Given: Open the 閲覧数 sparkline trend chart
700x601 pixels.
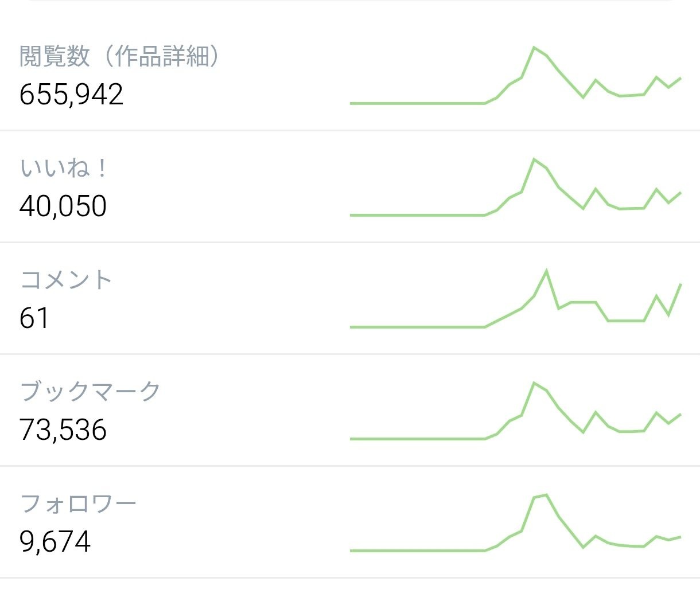Looking at the screenshot, I should pos(515,75).
